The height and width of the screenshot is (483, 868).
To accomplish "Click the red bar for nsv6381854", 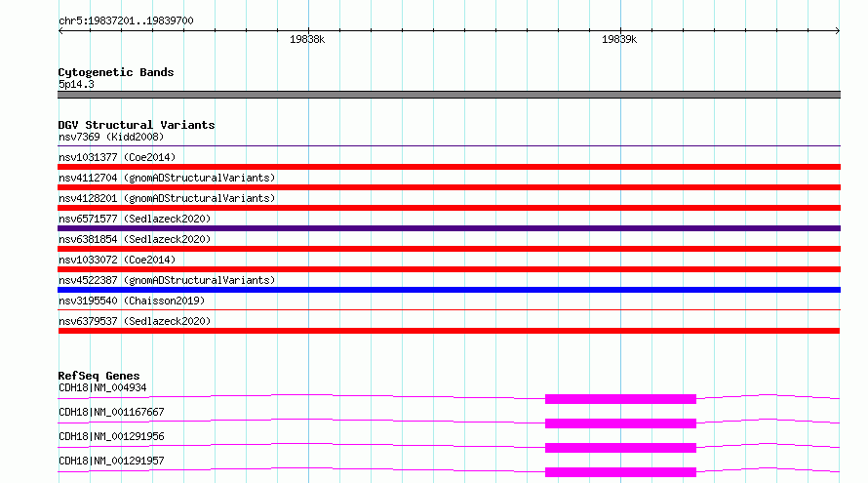I will 449,249.
